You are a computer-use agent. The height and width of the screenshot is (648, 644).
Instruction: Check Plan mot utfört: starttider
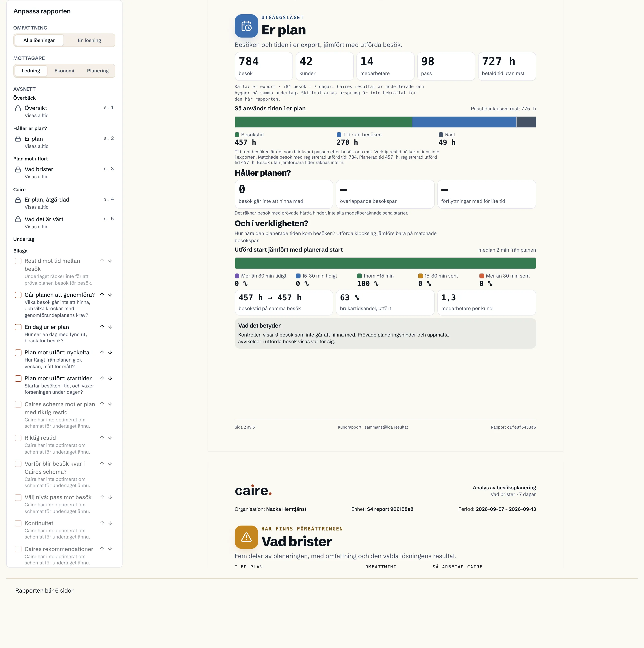18,378
